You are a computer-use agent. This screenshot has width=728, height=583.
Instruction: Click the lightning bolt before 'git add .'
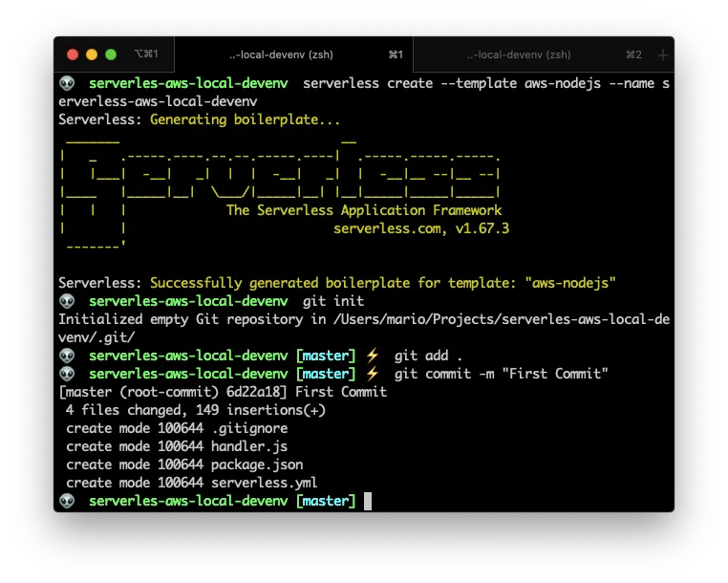(x=373, y=356)
